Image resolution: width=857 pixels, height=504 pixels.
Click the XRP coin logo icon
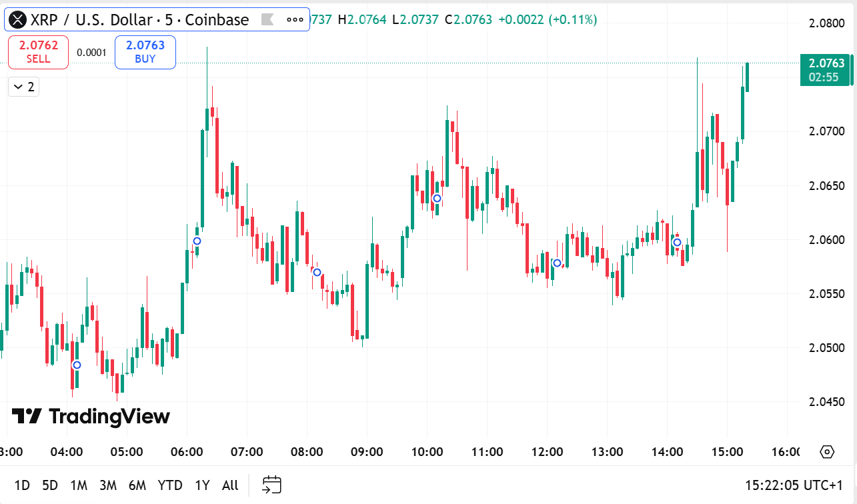(x=19, y=20)
